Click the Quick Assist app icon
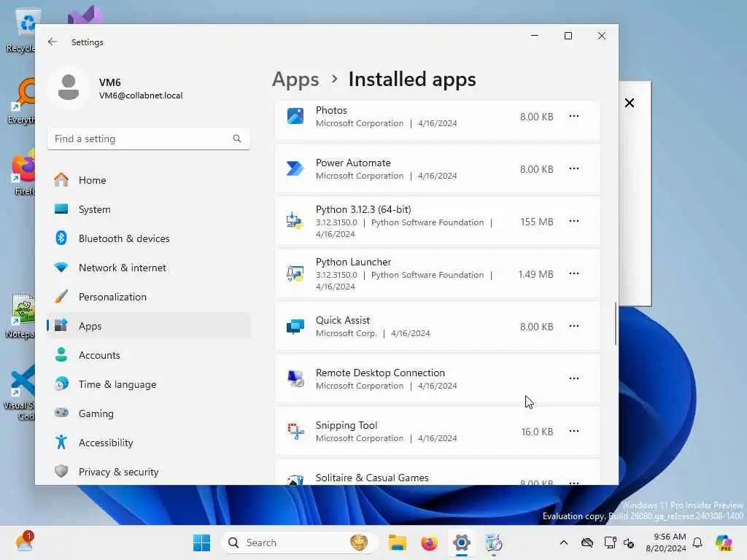This screenshot has height=560, width=747. 295,326
